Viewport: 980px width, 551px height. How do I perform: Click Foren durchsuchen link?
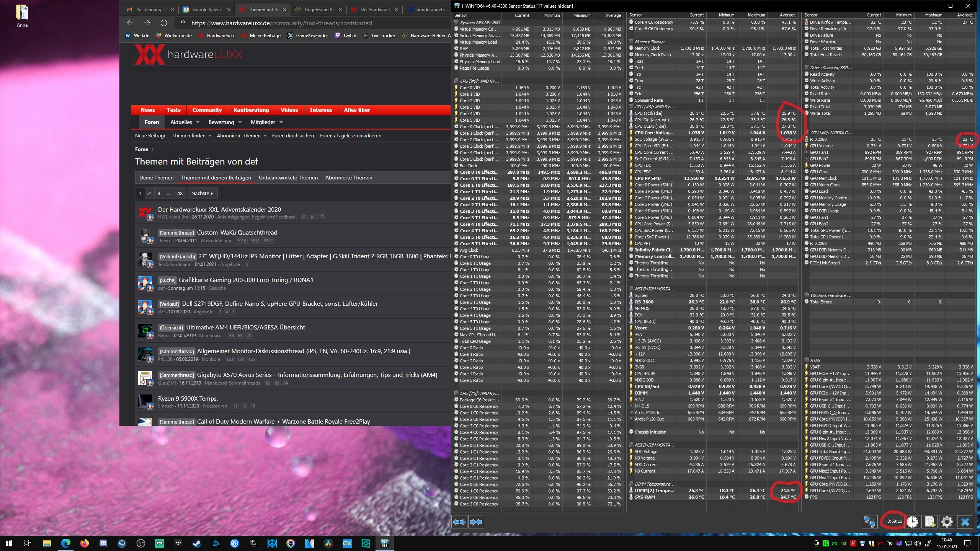(293, 136)
